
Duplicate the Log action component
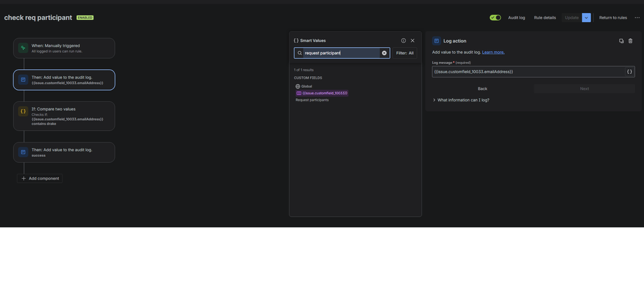point(621,41)
